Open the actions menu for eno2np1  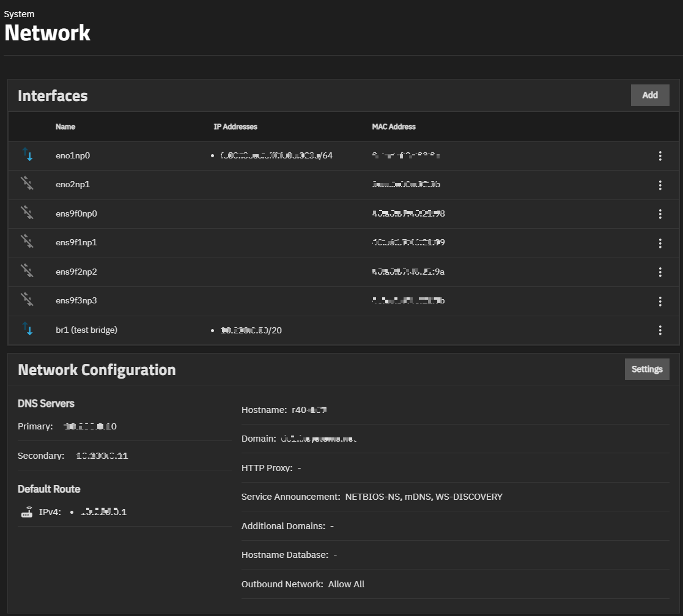pos(660,184)
